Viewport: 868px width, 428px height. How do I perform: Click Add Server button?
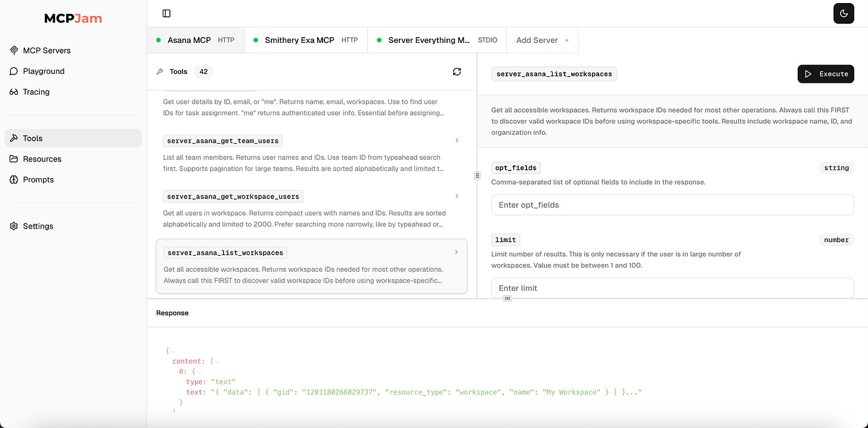tap(542, 40)
